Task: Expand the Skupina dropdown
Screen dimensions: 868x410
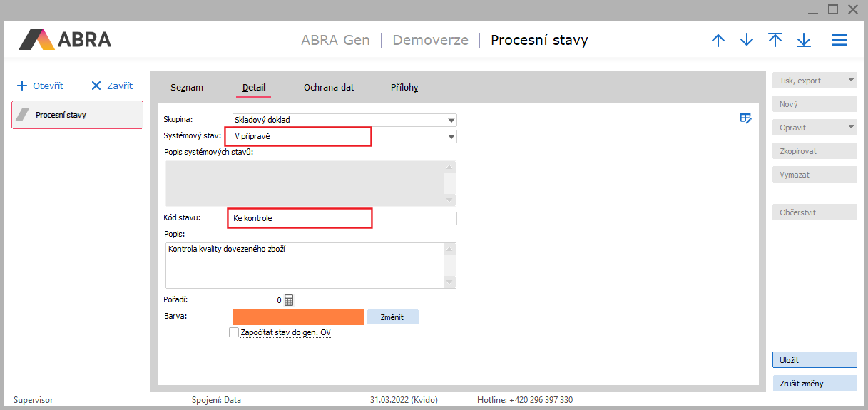Action: (x=451, y=121)
